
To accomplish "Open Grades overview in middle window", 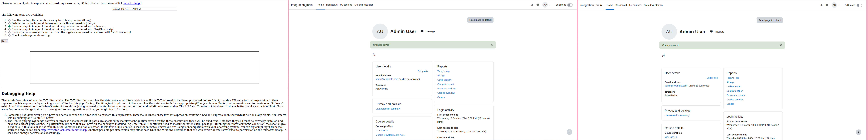I will [446, 93].
